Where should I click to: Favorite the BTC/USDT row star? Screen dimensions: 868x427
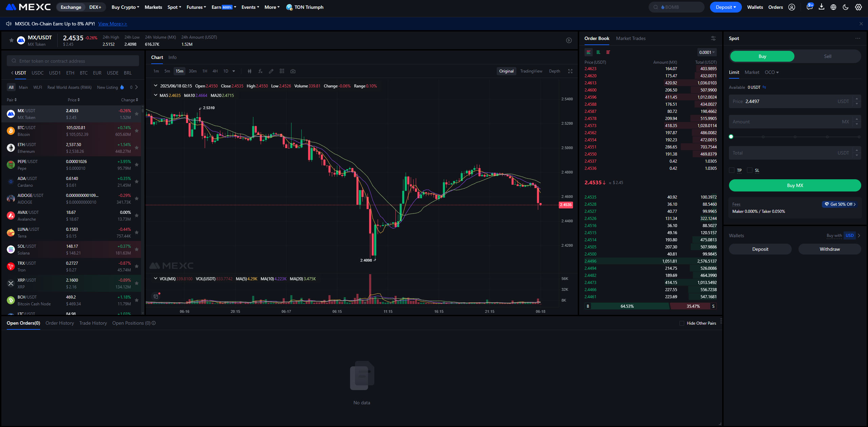137,131
